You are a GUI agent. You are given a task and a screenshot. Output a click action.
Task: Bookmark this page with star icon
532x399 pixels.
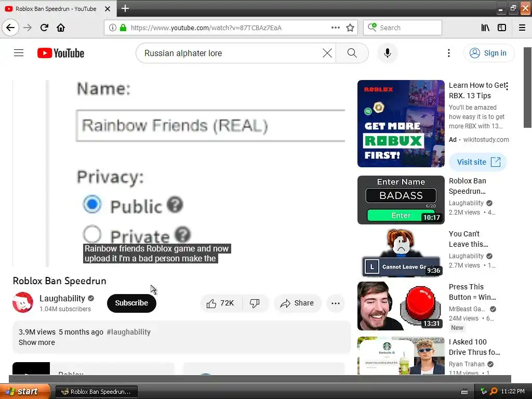pyautogui.click(x=350, y=28)
